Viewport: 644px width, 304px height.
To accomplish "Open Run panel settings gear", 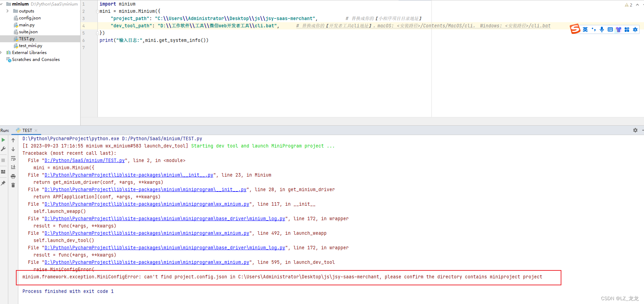I will 635,130.
